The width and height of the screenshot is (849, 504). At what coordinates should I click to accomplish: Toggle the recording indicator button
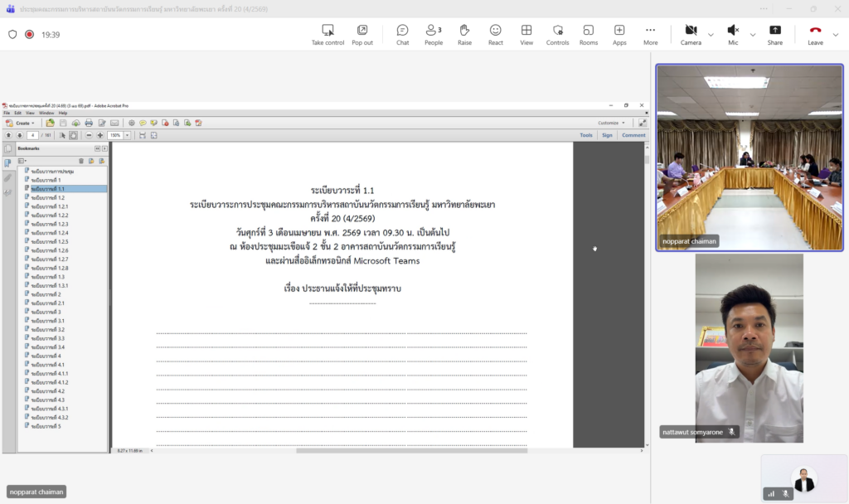click(29, 35)
